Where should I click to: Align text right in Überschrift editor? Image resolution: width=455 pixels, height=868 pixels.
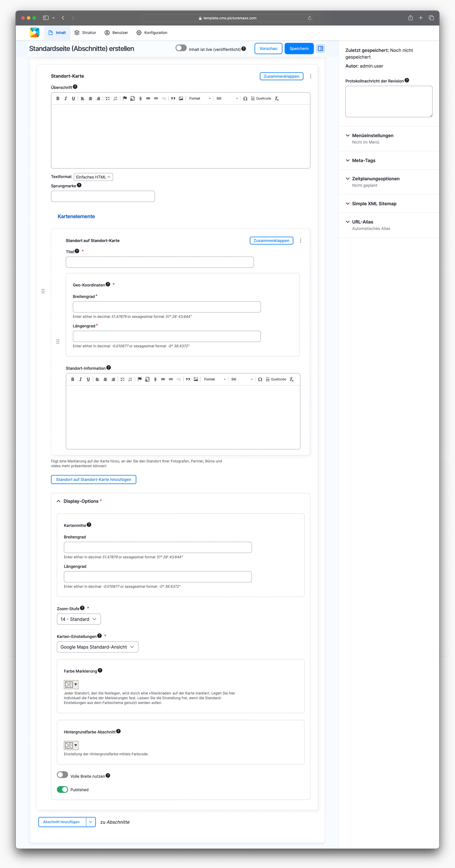(x=98, y=98)
